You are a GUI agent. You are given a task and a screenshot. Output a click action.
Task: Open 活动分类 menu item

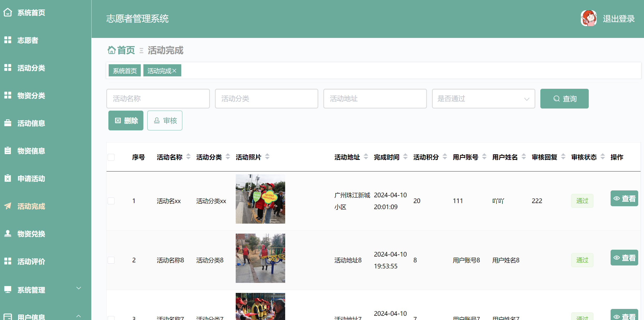pyautogui.click(x=31, y=68)
